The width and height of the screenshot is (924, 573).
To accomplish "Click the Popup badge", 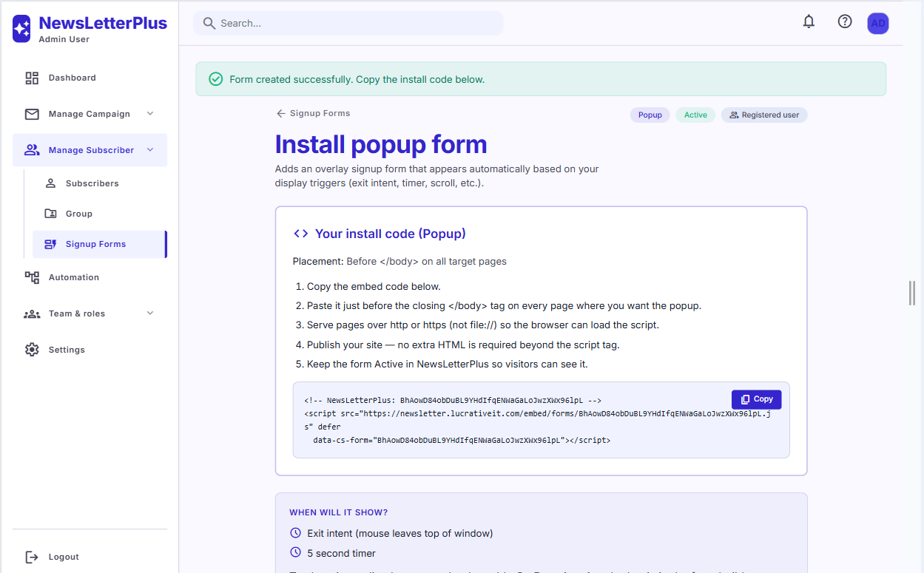I will [x=650, y=115].
